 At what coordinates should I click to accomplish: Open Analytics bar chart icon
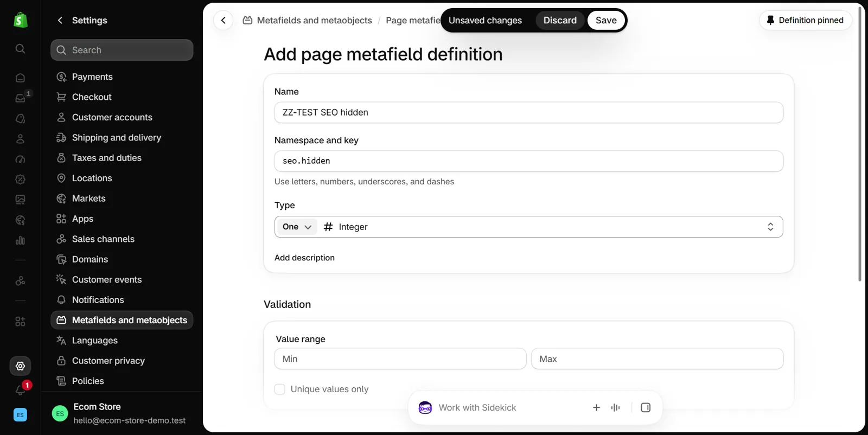[x=20, y=240]
